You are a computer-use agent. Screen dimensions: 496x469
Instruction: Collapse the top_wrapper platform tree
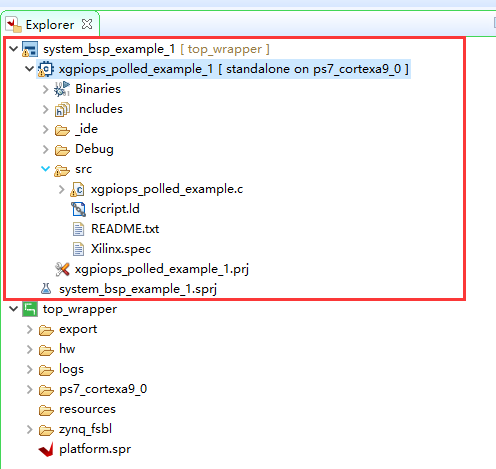[x=13, y=309]
